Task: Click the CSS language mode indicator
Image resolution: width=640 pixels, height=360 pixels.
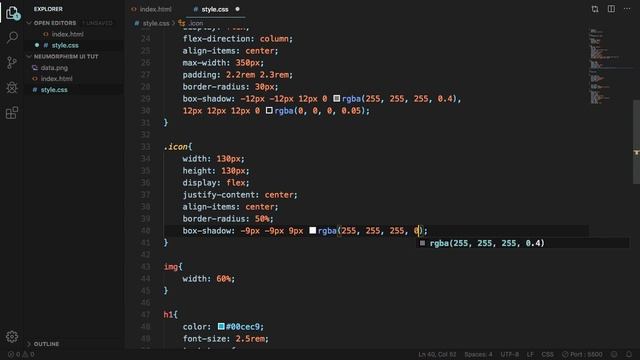Action: [547, 354]
